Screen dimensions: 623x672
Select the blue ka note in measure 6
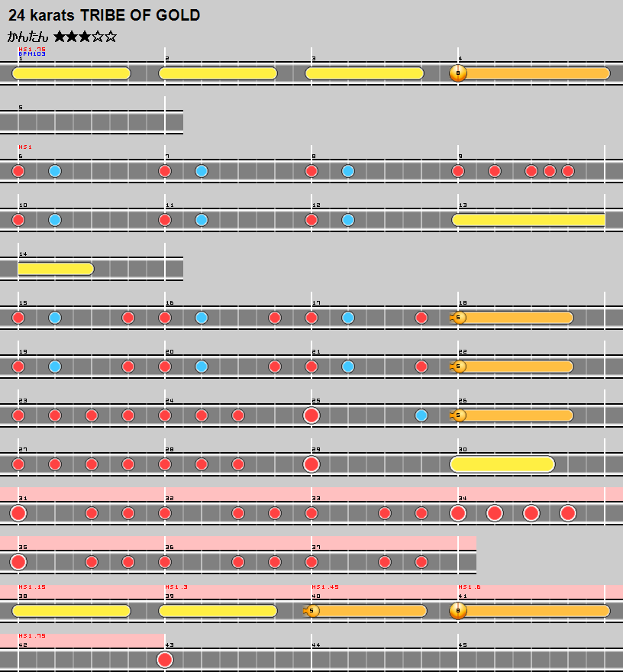click(x=55, y=171)
